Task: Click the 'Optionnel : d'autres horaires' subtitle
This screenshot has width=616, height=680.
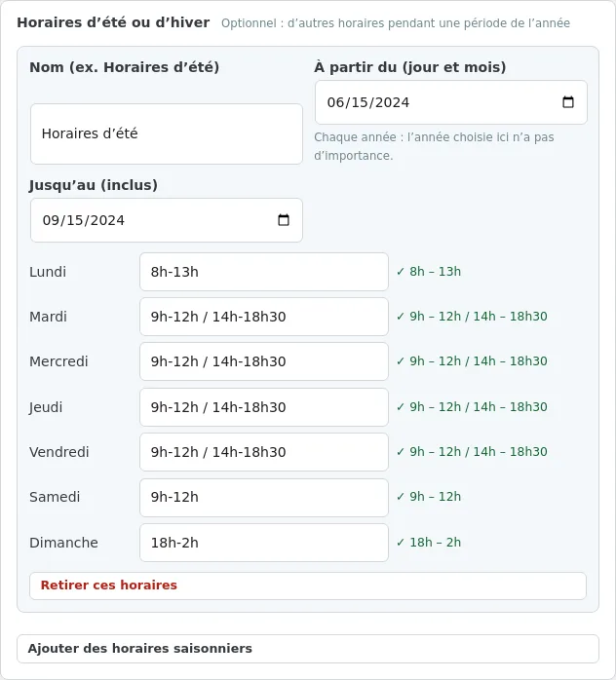Action: pyautogui.click(x=396, y=23)
